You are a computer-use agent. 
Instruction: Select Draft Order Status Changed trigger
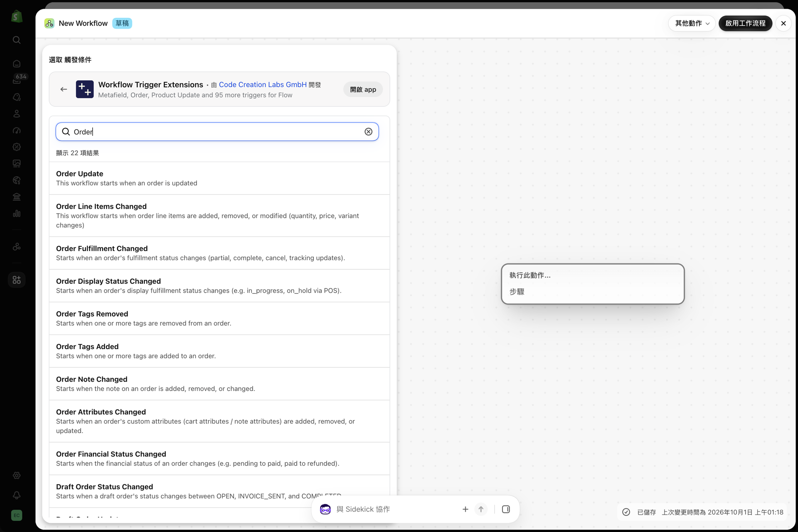(x=219, y=491)
